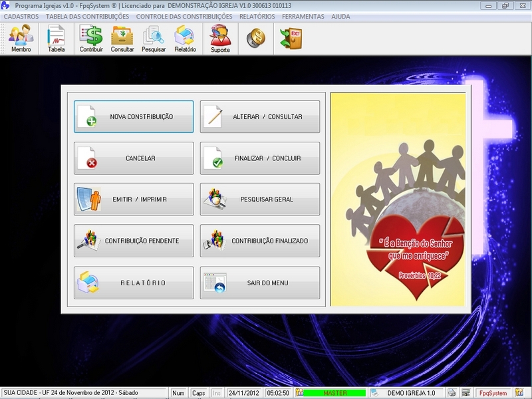Image resolution: width=532 pixels, height=399 pixels.
Task: Click the printer icon in status bar
Action: [452, 392]
